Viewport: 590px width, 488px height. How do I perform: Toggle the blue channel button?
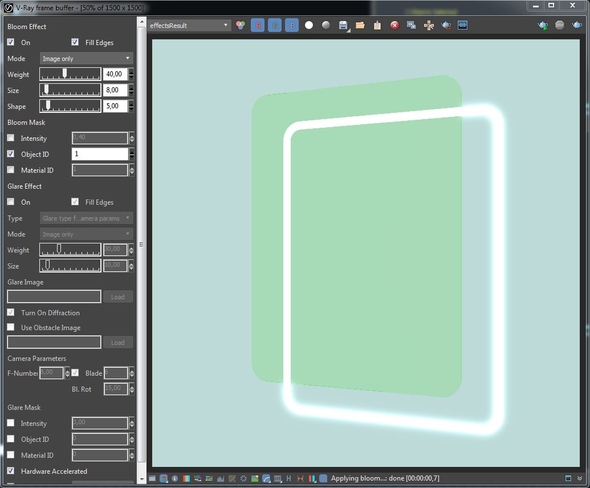tap(292, 26)
